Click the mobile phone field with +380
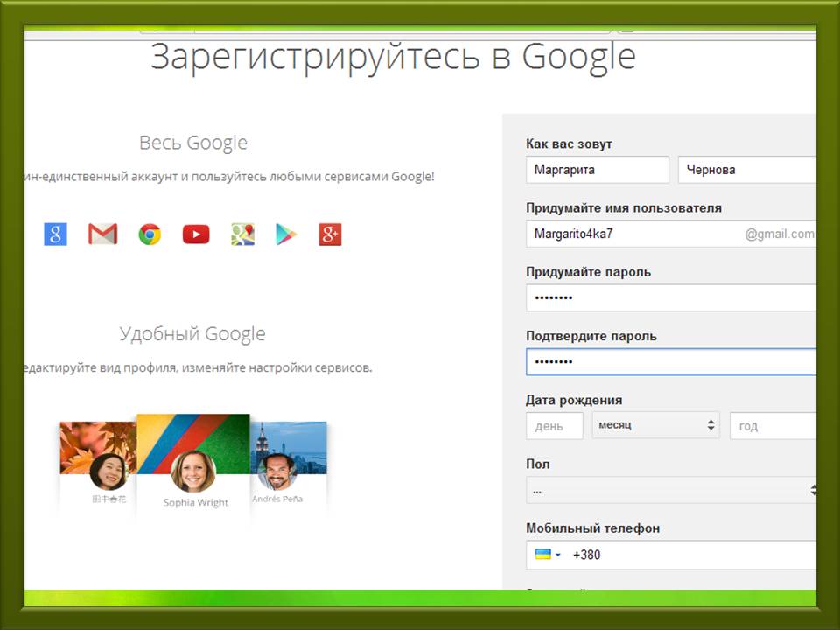The width and height of the screenshot is (840, 630). 671,555
